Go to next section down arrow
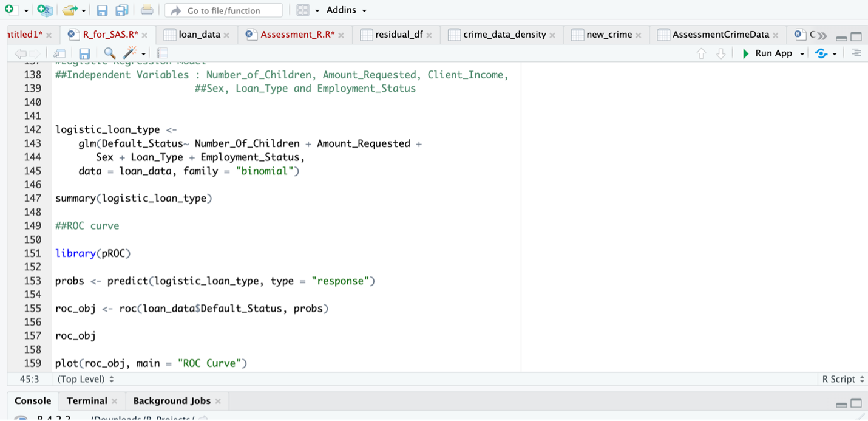Screen dimensions: 868x421 coord(721,53)
